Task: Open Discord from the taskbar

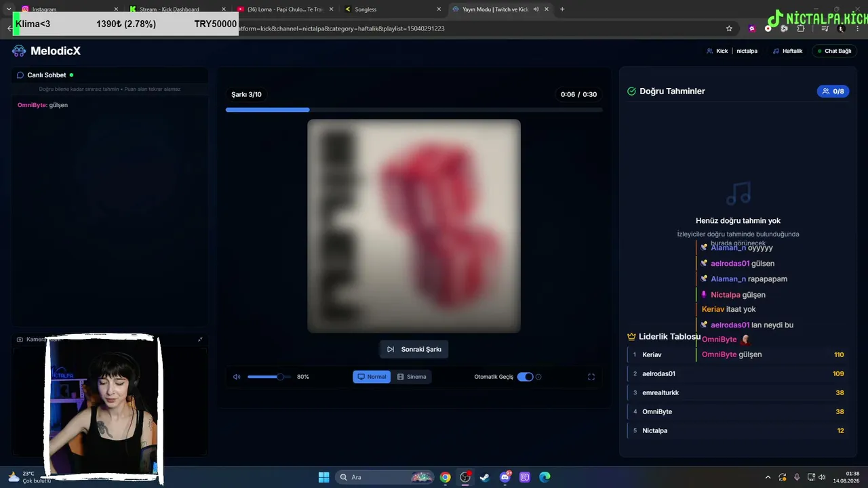Action: click(x=505, y=477)
